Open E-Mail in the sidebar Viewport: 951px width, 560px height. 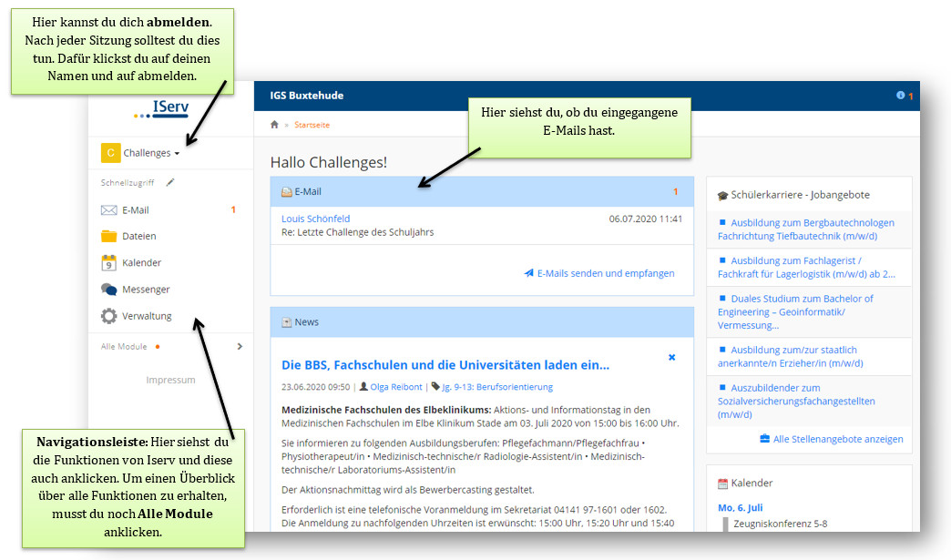[135, 210]
